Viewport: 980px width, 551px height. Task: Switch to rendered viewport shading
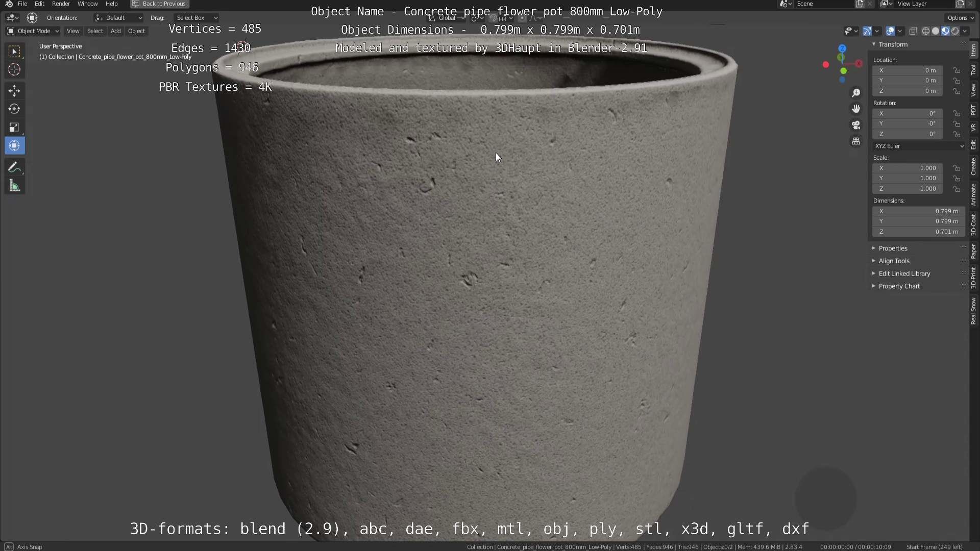coord(955,31)
